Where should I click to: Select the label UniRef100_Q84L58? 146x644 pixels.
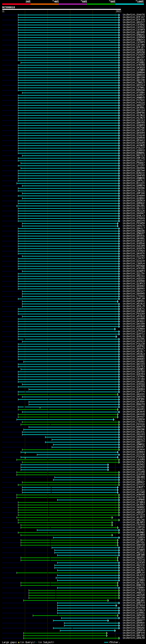[134, 638]
